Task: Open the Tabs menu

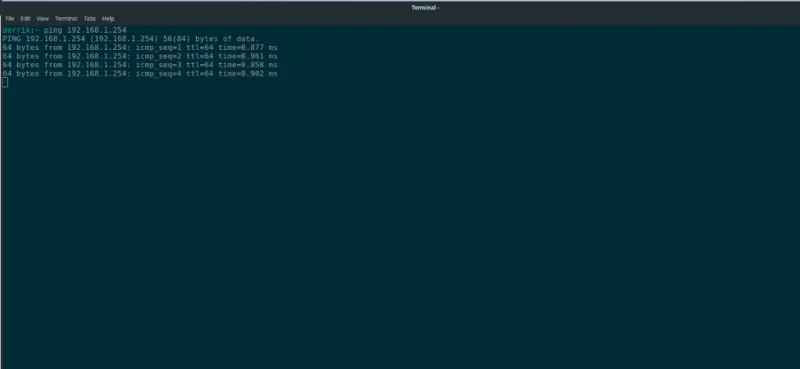Action: [x=90, y=18]
